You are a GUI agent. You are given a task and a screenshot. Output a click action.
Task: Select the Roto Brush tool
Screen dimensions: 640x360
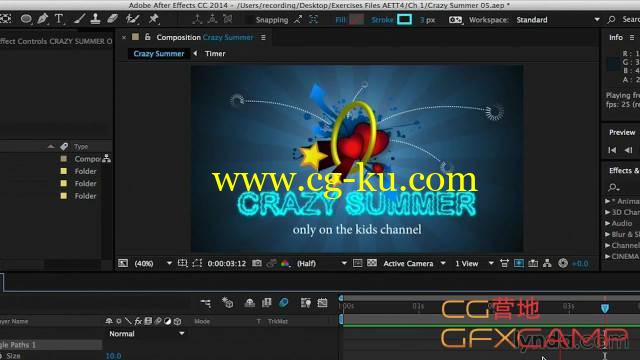pos(132,19)
